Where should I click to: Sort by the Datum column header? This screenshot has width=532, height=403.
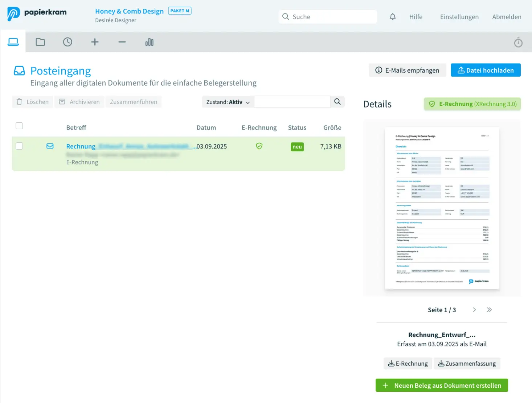coord(206,127)
